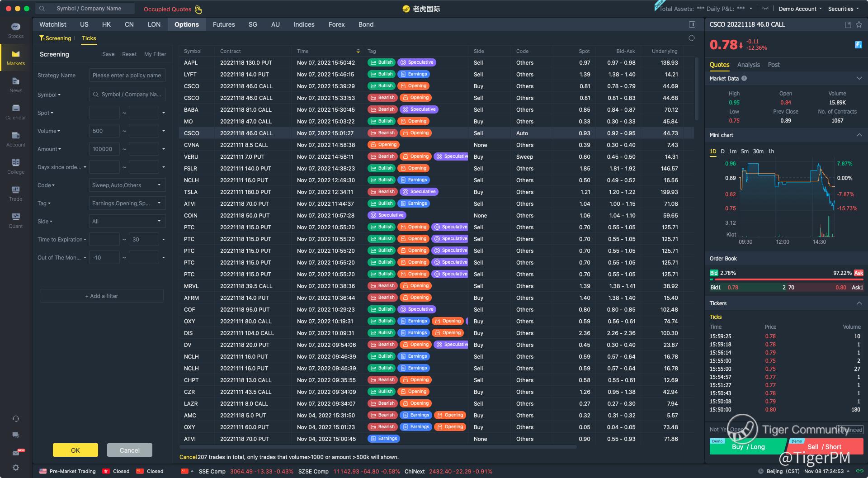
Task: Open customer support headset icon
Action: coord(16,419)
